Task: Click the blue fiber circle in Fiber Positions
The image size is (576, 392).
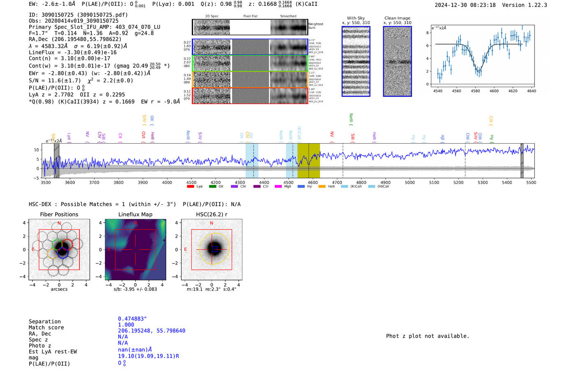Action: point(63,253)
